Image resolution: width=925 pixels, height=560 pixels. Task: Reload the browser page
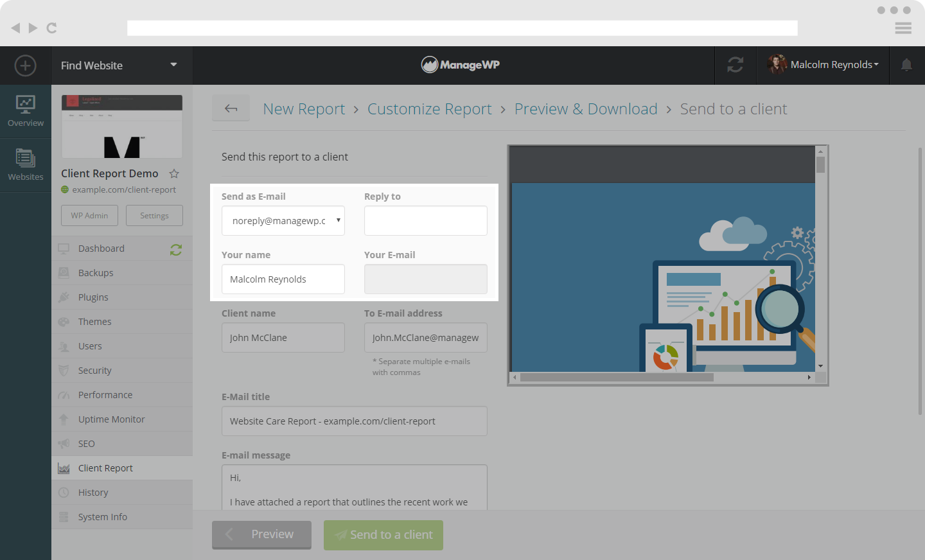coord(52,28)
